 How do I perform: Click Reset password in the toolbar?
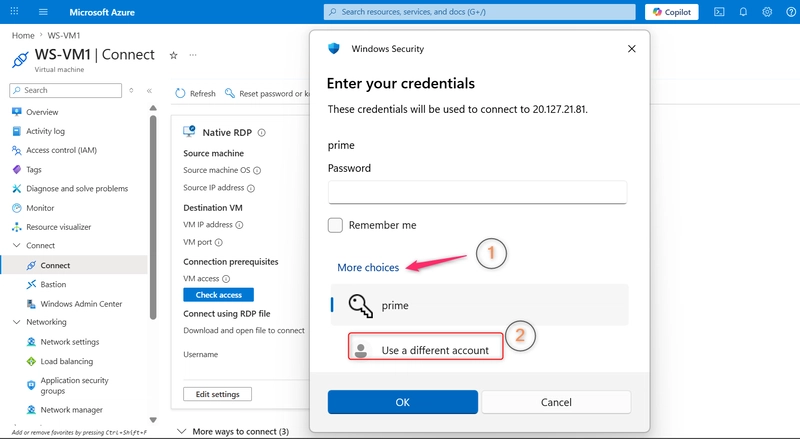(x=267, y=93)
